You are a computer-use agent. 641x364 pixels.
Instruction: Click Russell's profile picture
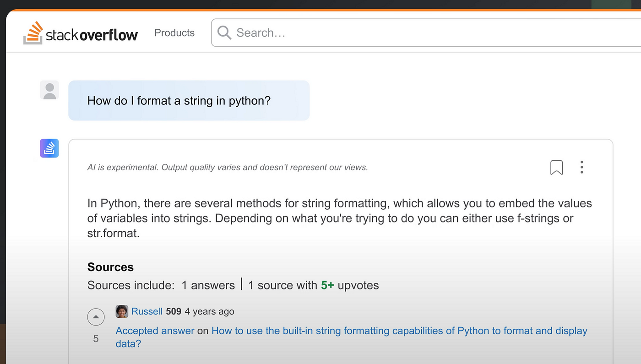coord(122,311)
